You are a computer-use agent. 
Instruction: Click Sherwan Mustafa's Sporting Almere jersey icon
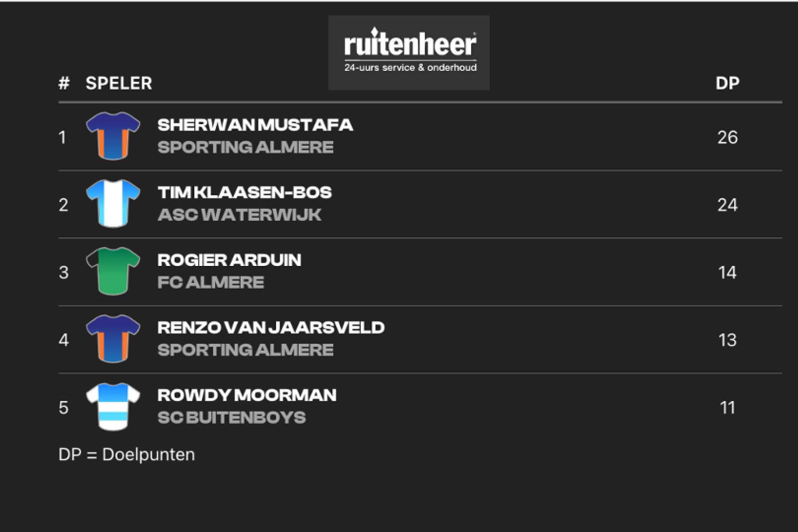pos(113,136)
